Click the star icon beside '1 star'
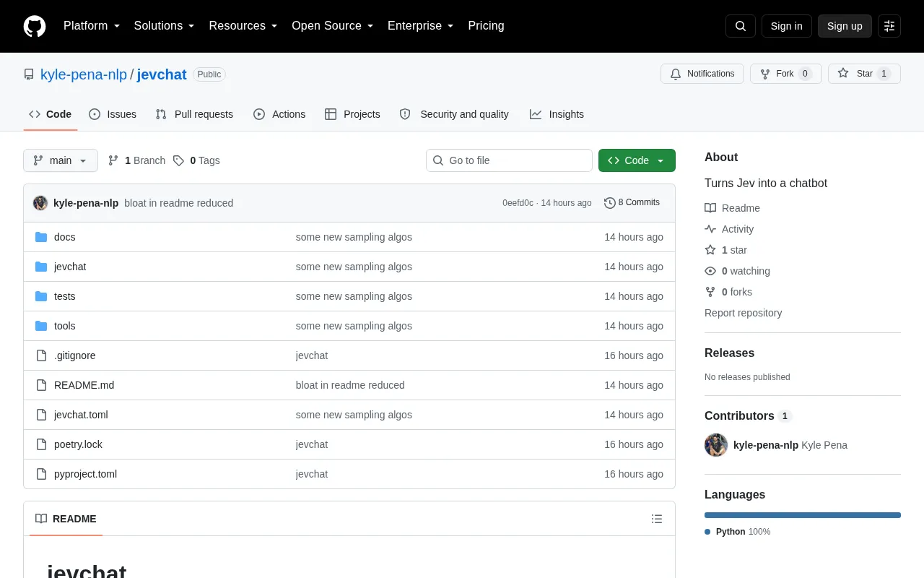The image size is (924, 578). (x=710, y=250)
